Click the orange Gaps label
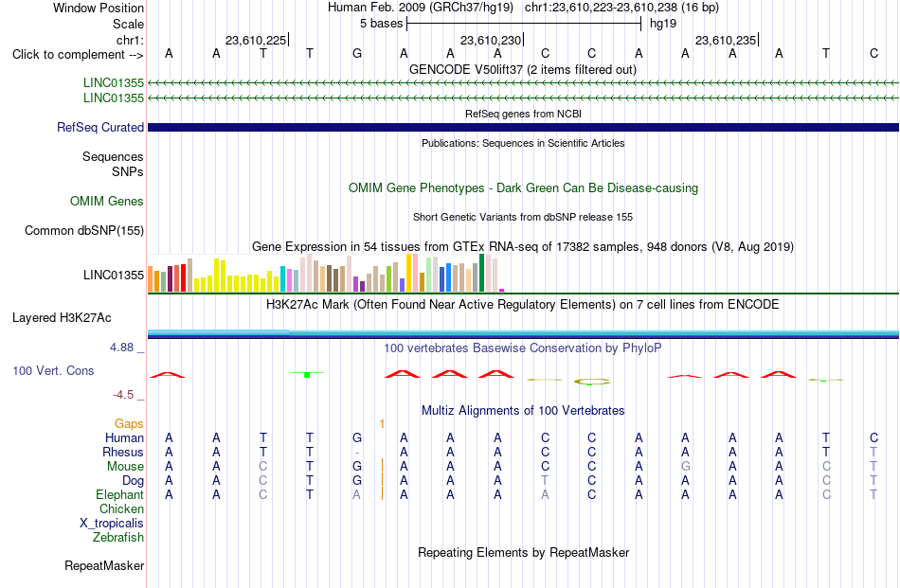900x588 pixels. tap(129, 423)
